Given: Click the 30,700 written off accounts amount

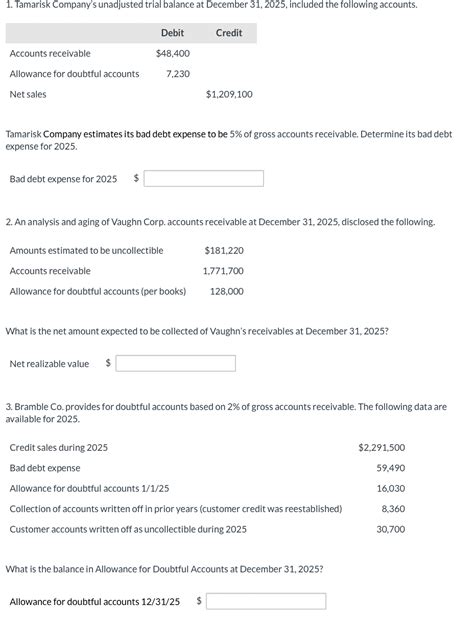Looking at the screenshot, I should [x=391, y=529].
